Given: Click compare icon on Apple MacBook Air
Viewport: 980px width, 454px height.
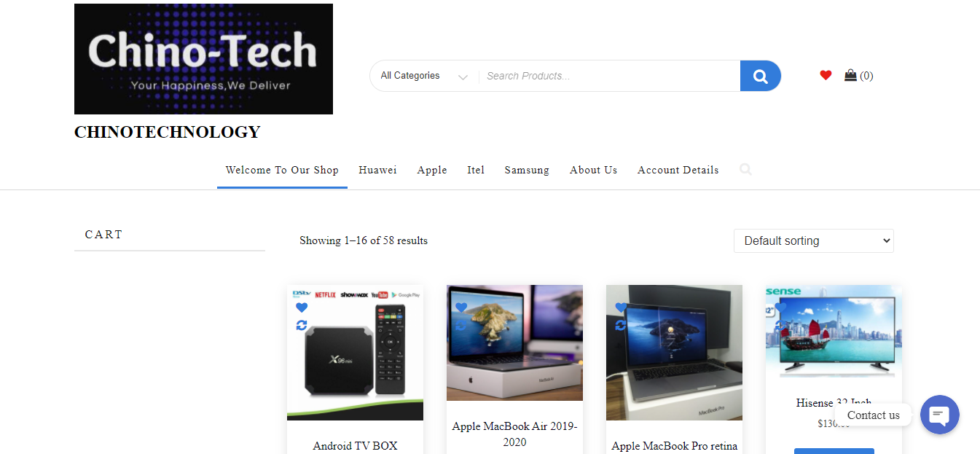Looking at the screenshot, I should 461,325.
